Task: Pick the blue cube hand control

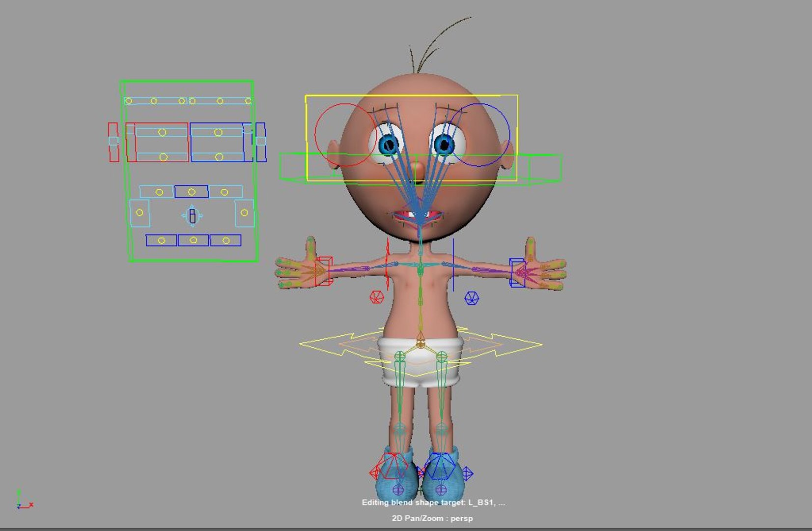Action: point(517,272)
